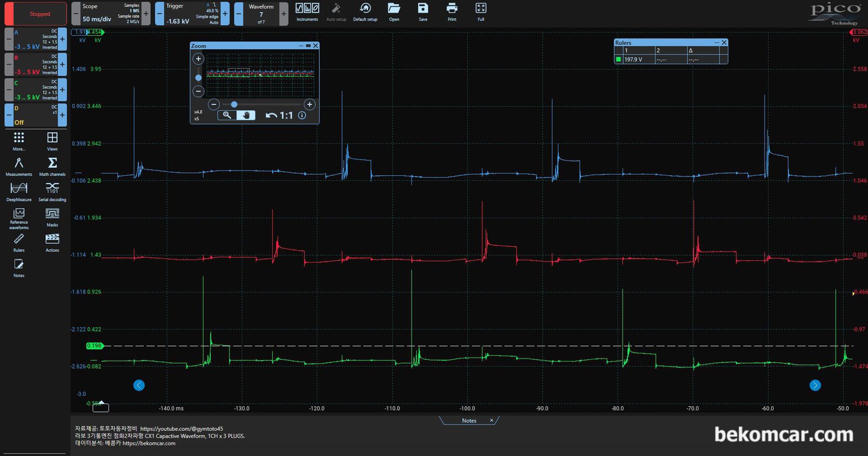Switch to magnifier zoom mode in Zoom window
Screen dimensions: 868x456
[x=227, y=115]
